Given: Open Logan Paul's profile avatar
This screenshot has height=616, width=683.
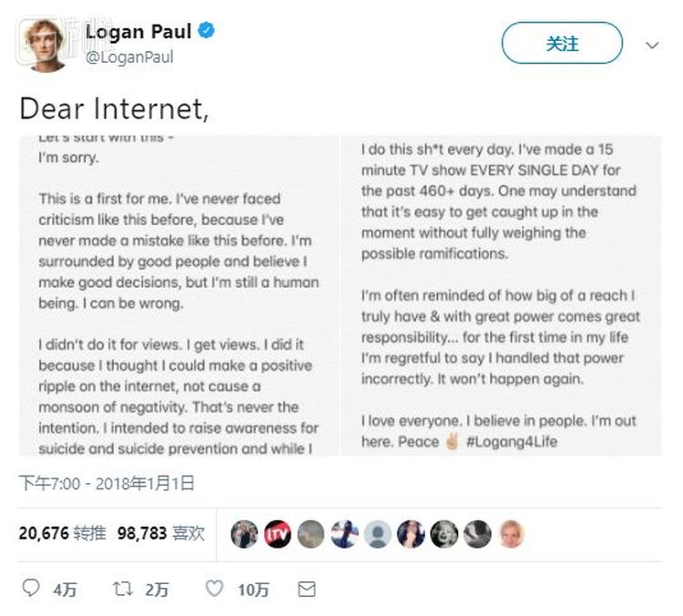Looking at the screenshot, I should pos(44,44).
